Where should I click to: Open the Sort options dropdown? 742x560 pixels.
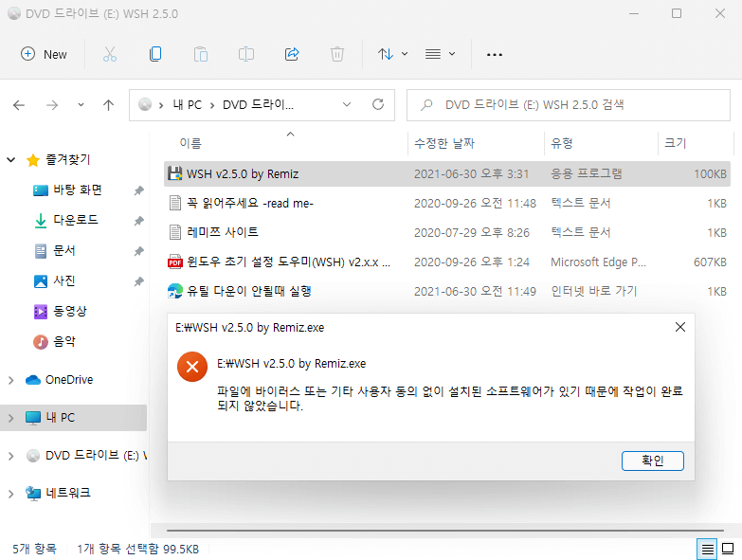[392, 54]
